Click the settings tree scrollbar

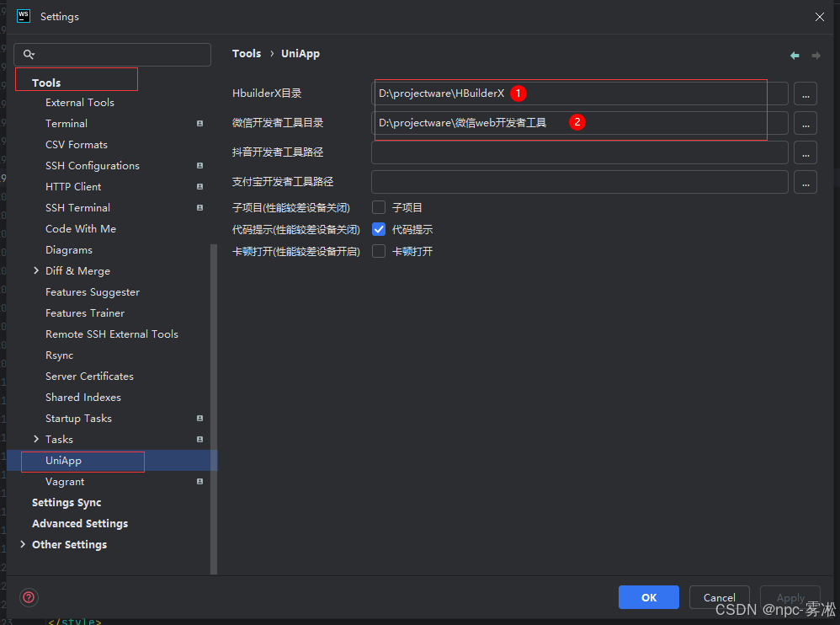(214, 409)
